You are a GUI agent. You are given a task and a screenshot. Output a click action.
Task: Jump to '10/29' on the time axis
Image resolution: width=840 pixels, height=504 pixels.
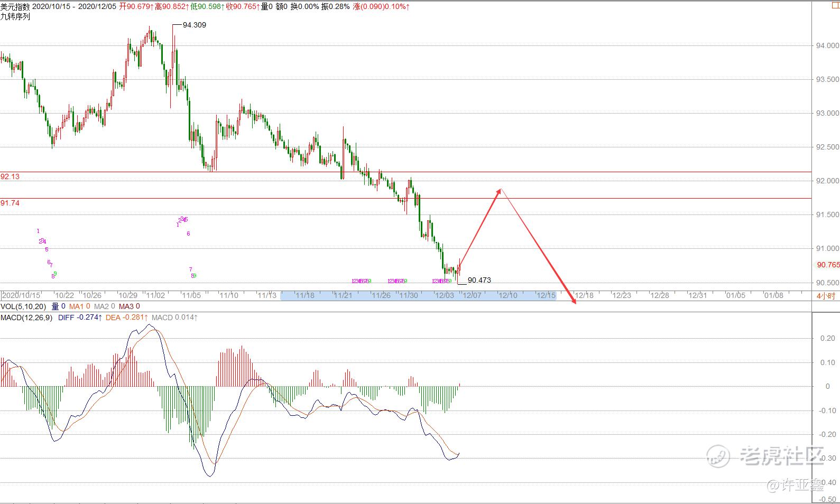128,295
